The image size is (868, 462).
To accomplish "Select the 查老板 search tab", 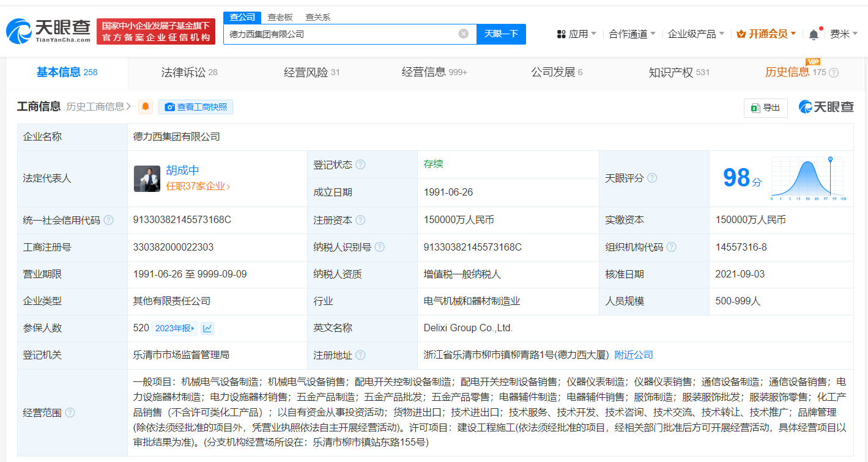I will coord(280,17).
